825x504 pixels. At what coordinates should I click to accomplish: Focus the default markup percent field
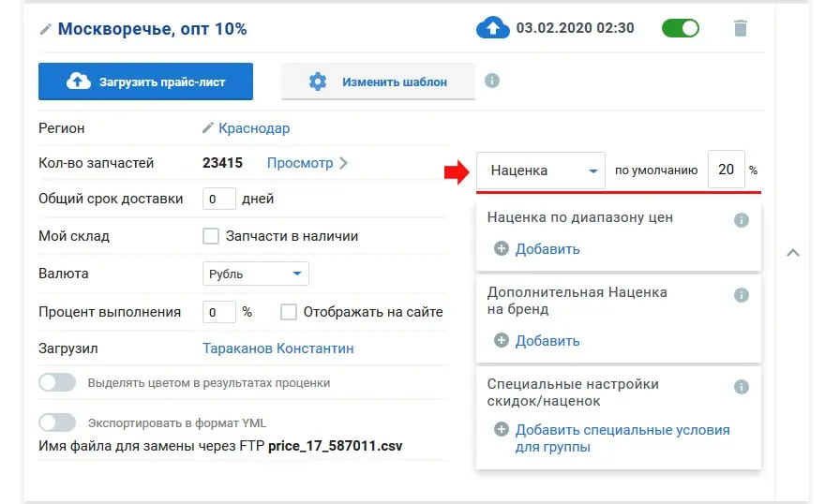pyautogui.click(x=727, y=170)
